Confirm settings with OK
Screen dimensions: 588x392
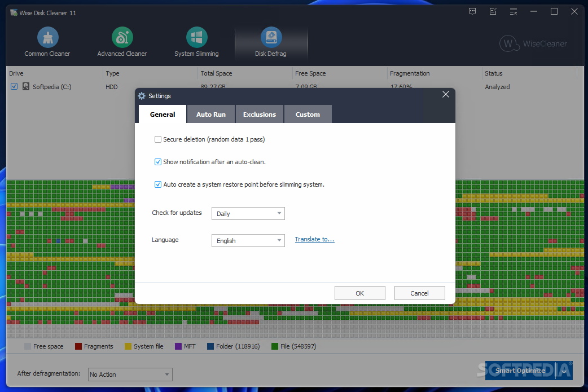(x=359, y=293)
